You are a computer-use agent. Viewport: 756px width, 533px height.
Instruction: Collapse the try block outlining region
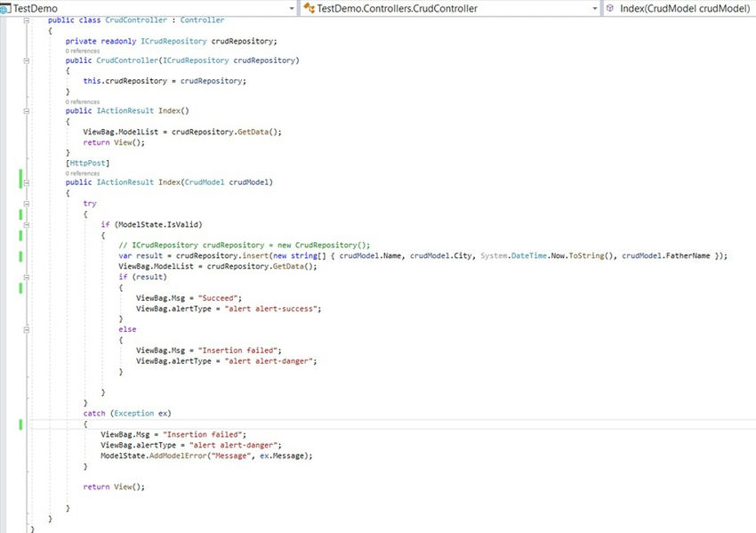click(27, 204)
